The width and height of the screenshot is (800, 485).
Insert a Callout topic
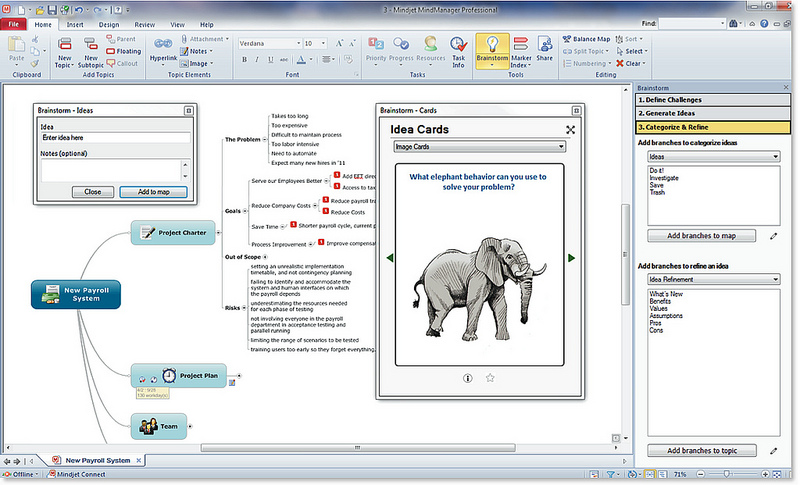coord(122,63)
